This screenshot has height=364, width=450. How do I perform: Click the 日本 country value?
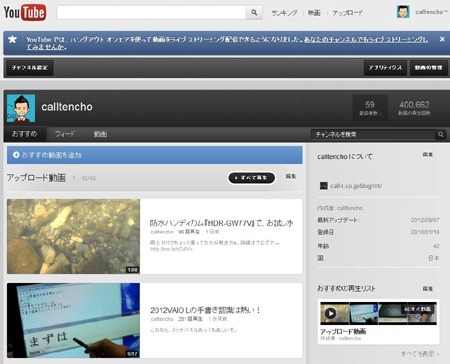tap(434, 258)
